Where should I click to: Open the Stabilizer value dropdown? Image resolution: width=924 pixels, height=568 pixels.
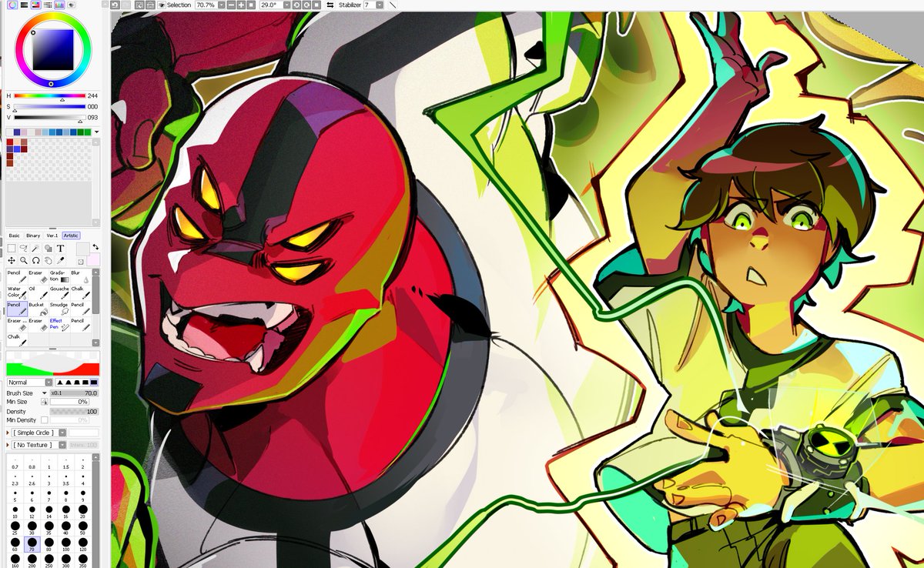point(380,5)
